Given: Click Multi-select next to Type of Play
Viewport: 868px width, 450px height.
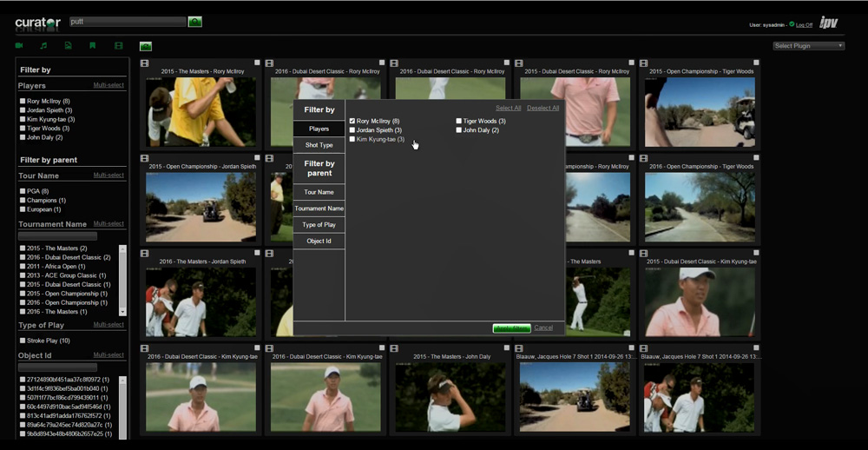Looking at the screenshot, I should [x=108, y=325].
